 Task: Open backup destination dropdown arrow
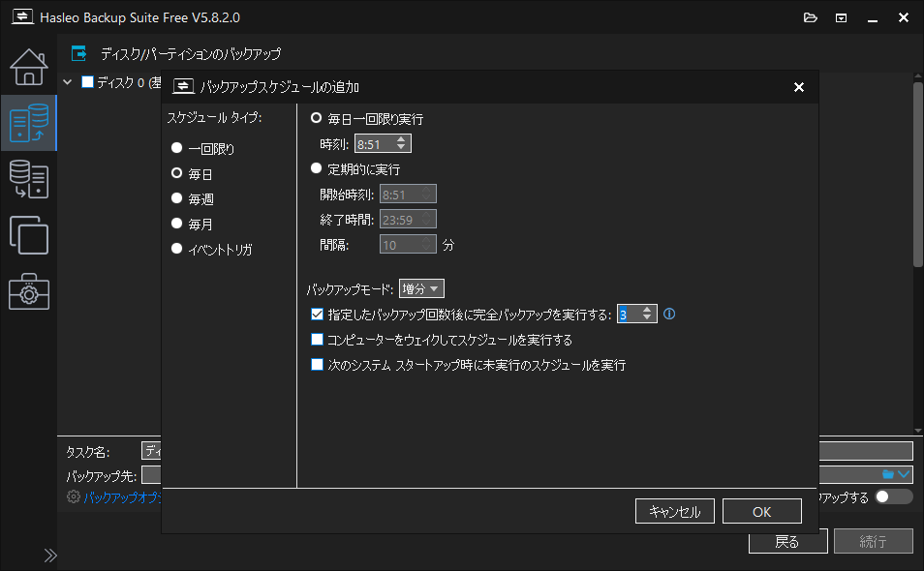pos(904,474)
